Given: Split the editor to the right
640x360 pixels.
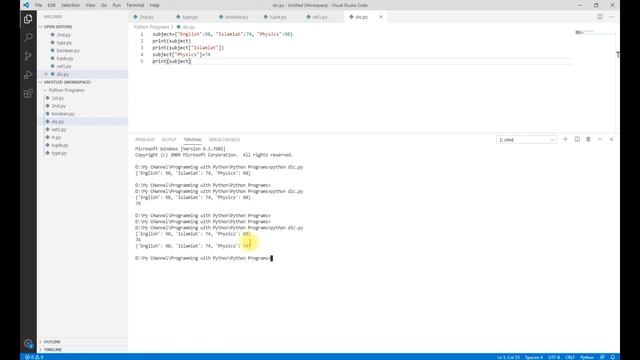Looking at the screenshot, I should click(x=600, y=17).
